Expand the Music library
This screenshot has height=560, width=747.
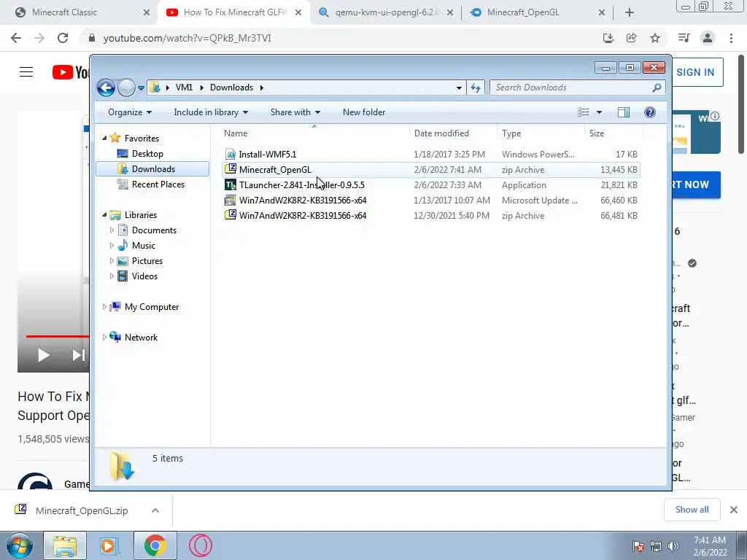(x=112, y=246)
